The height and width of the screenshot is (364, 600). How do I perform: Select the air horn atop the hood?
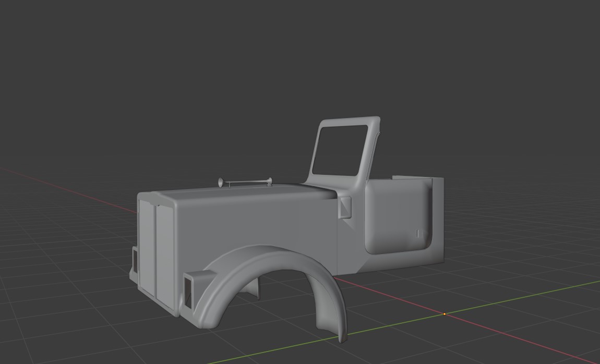[x=245, y=183]
